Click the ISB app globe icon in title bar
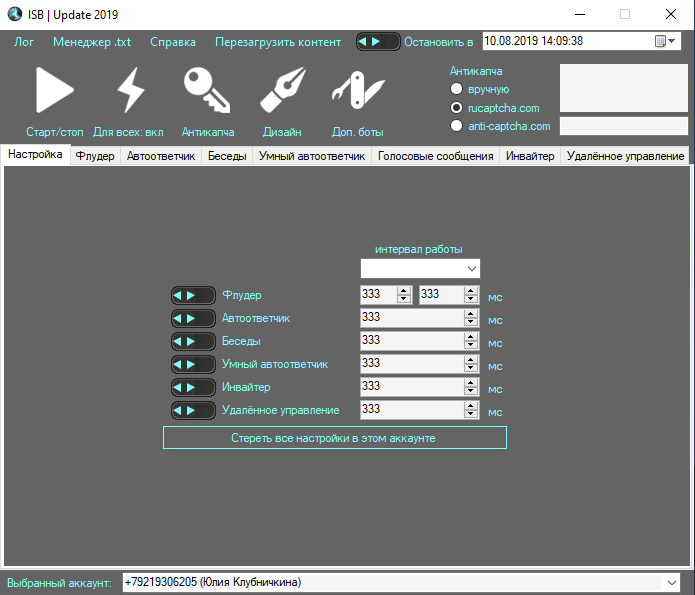 point(15,14)
